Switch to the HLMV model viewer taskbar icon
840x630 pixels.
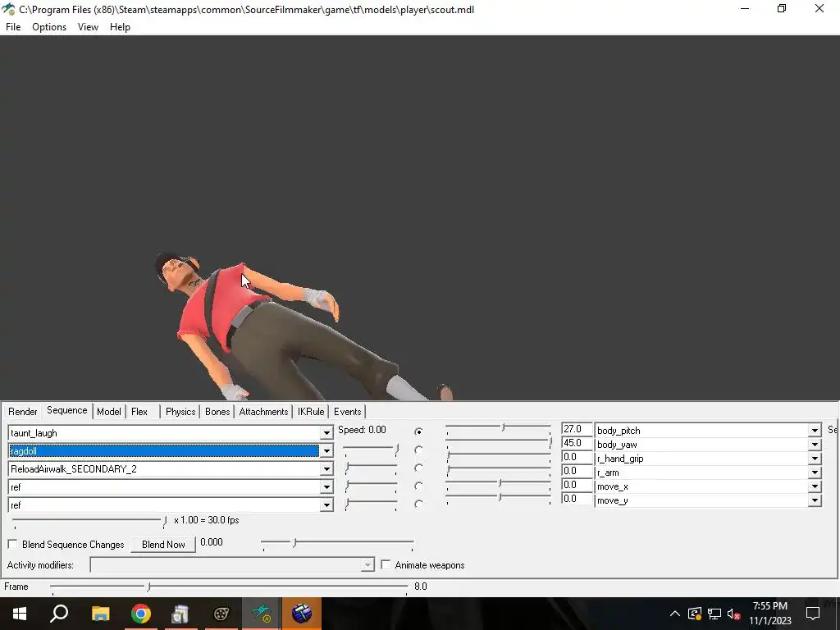point(261,614)
